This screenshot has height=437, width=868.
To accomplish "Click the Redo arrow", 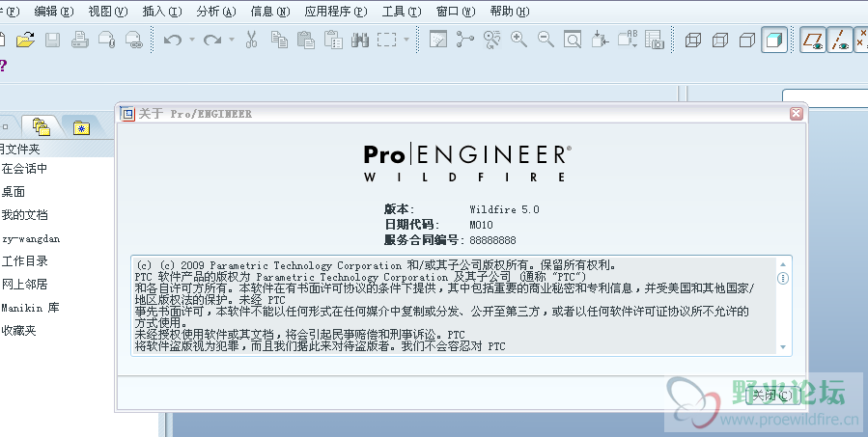I will (212, 40).
